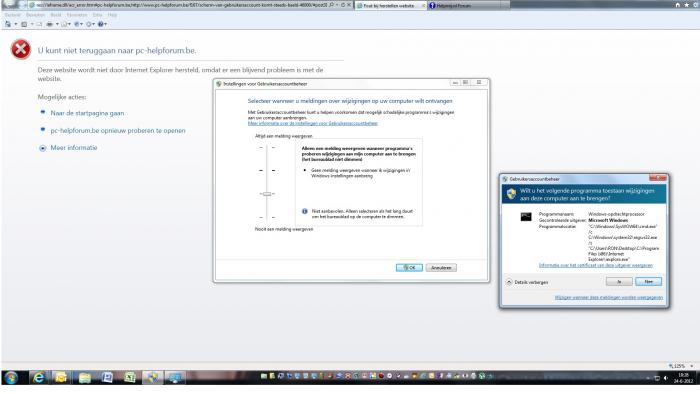
Task: Click the stop X icon in the address bar
Action: (x=349, y=5)
